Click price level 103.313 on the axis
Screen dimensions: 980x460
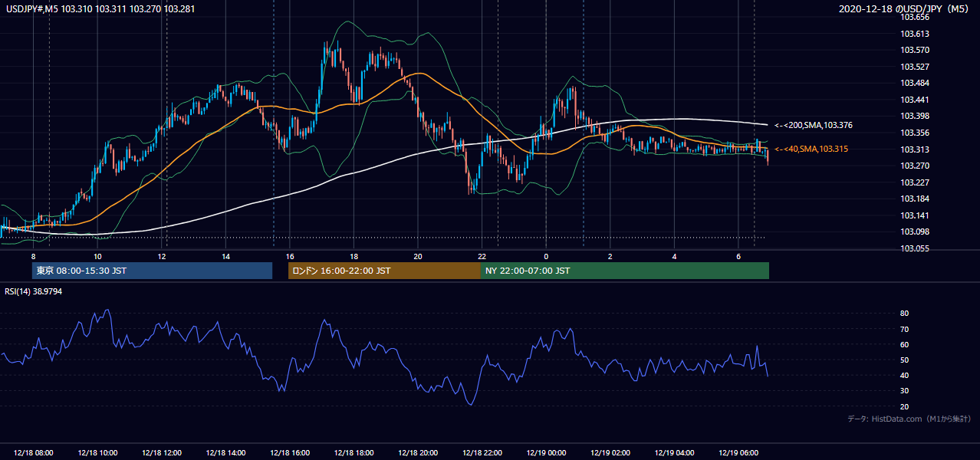916,149
